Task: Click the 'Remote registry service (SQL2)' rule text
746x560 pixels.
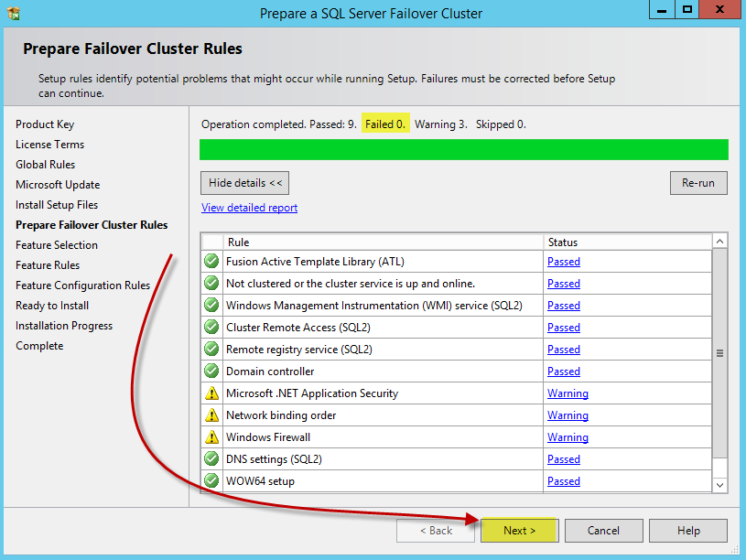Action: [298, 350]
